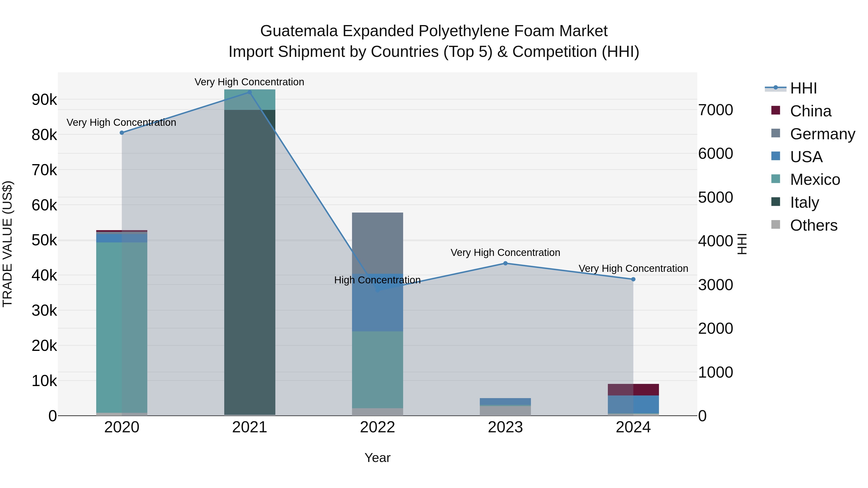
Task: Click the 7000 right axis tick label
Action: click(716, 110)
